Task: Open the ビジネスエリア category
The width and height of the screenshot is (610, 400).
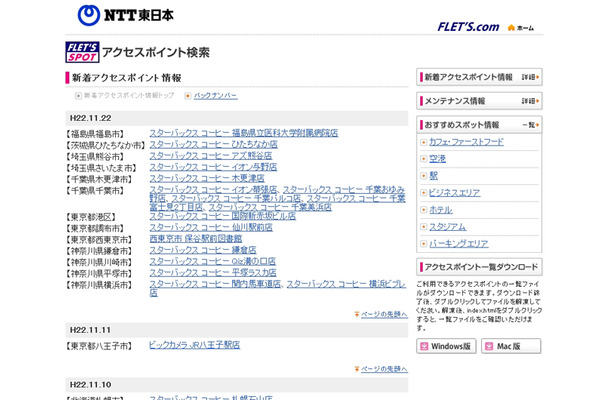Action: click(454, 193)
